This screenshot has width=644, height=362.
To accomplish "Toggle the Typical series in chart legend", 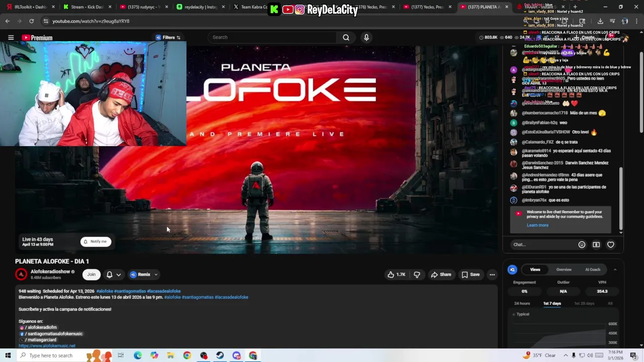I will (x=521, y=314).
